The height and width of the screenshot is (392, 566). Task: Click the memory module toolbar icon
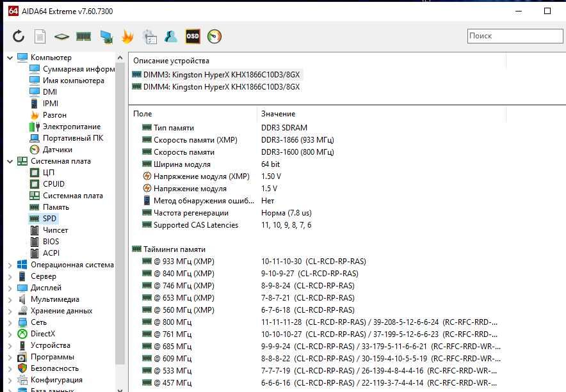click(83, 36)
